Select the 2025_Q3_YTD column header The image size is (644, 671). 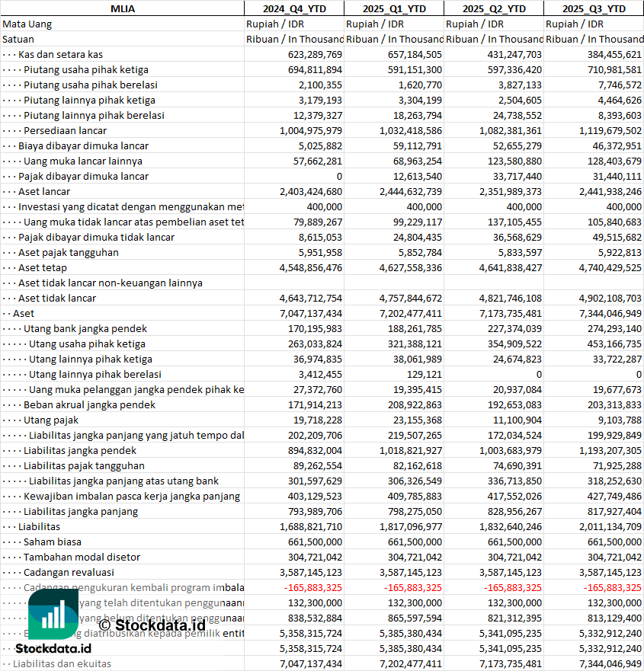tap(594, 8)
